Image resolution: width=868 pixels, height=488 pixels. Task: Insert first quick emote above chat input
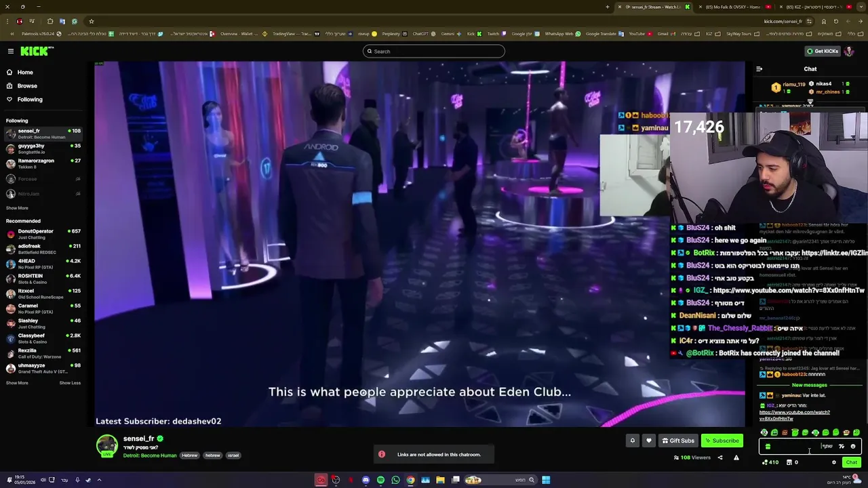tap(764, 432)
